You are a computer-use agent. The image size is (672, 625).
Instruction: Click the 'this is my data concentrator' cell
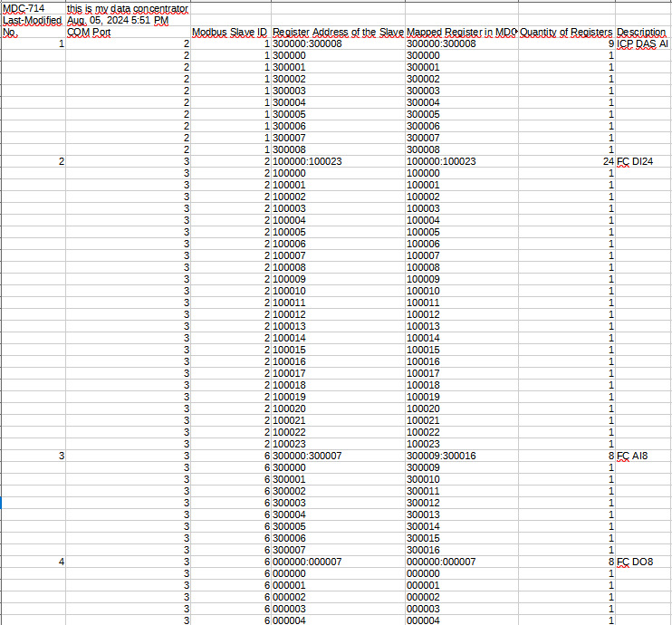pyautogui.click(x=128, y=8)
